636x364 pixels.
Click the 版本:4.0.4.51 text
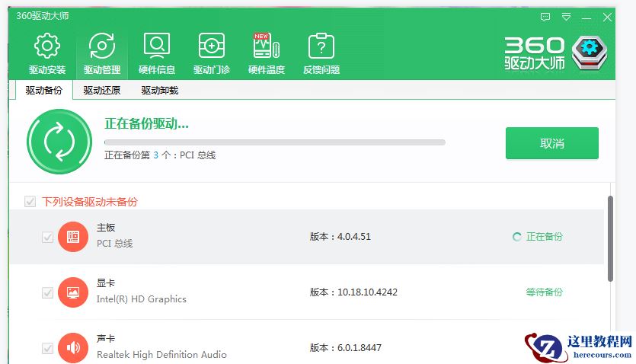[340, 237]
